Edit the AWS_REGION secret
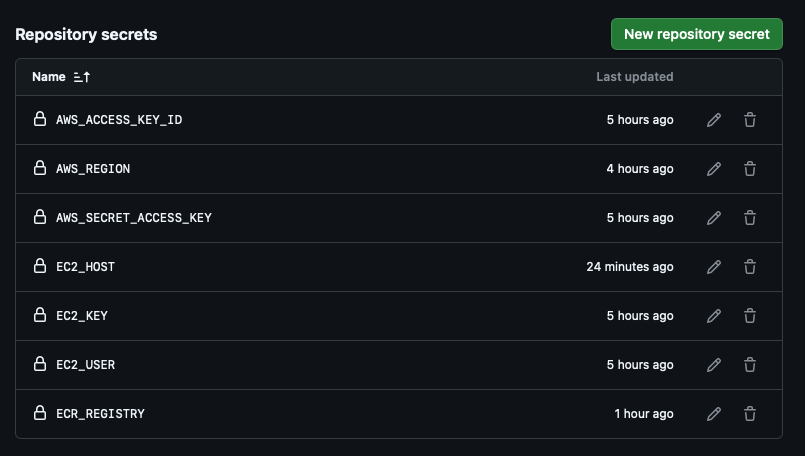 (714, 169)
